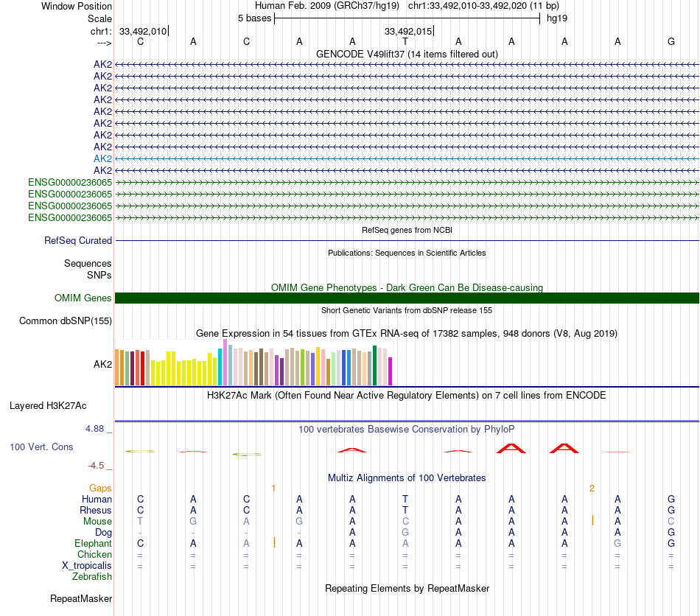The image size is (700, 616).
Task: Click the orange insertion bar in Elephant row
Action: (x=274, y=542)
